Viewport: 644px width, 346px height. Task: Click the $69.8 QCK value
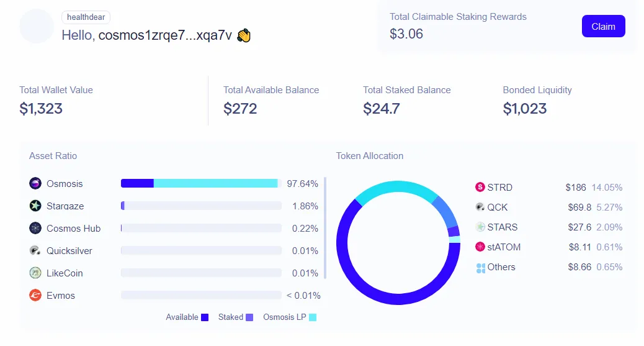point(579,207)
